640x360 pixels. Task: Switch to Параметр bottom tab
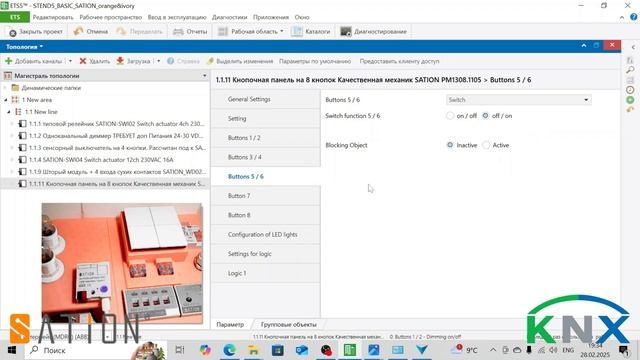pyautogui.click(x=230, y=324)
